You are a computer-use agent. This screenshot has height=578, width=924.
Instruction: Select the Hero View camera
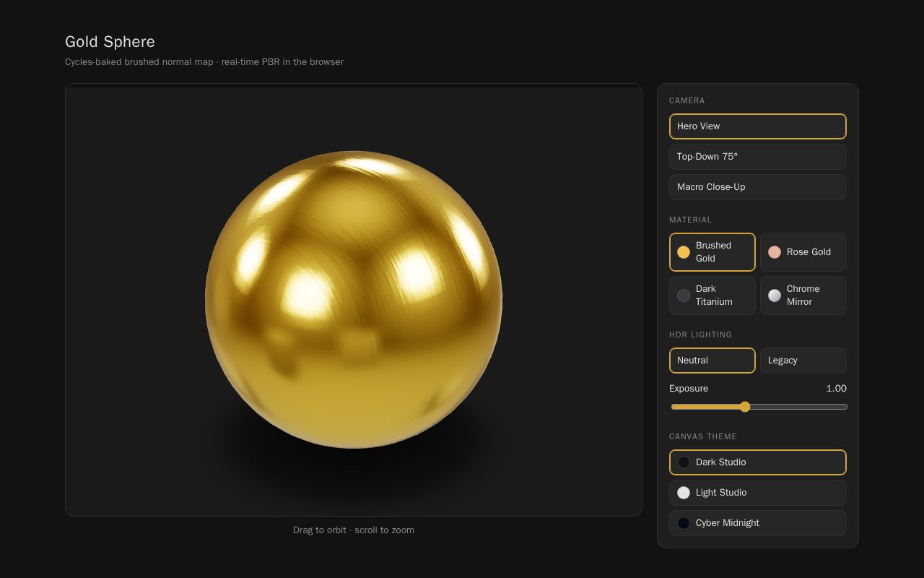757,126
